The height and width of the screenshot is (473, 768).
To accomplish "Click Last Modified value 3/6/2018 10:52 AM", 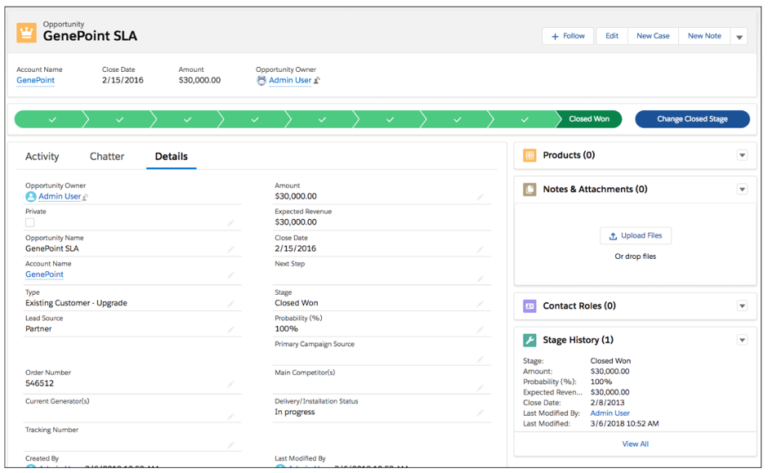I will pos(624,424).
